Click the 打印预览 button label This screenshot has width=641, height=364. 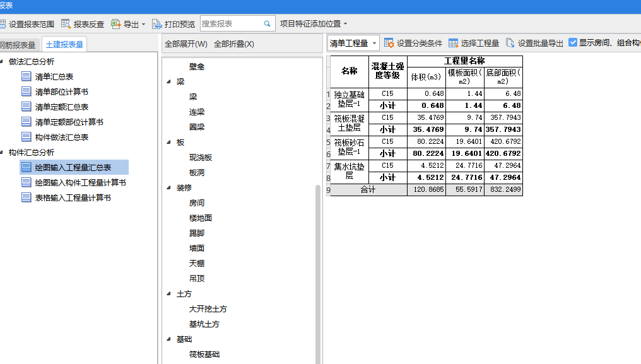click(x=180, y=24)
